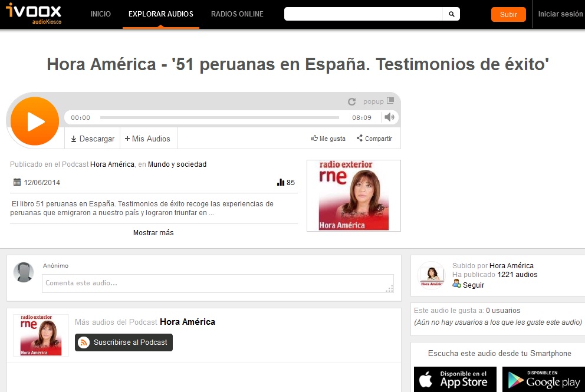Click the Me gusta thumbs-up
Screen dimensions: 585x392
tap(328, 139)
